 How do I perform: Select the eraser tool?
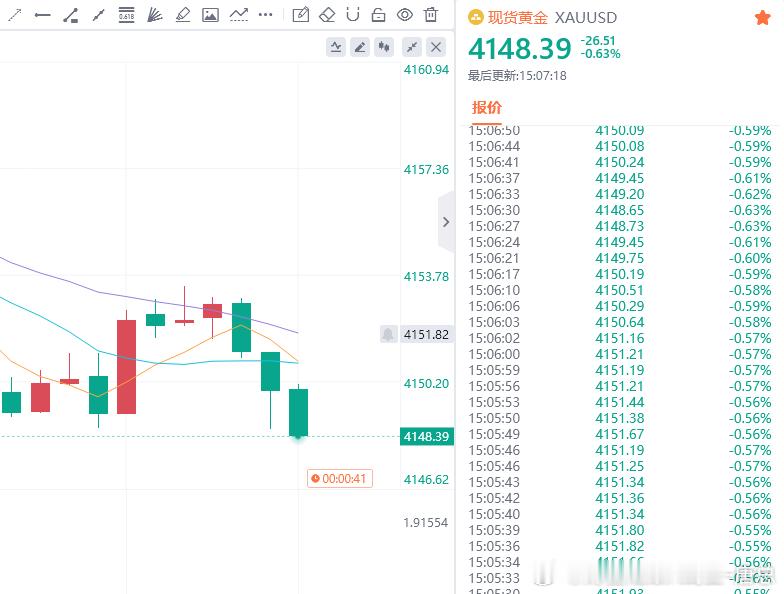pos(327,15)
